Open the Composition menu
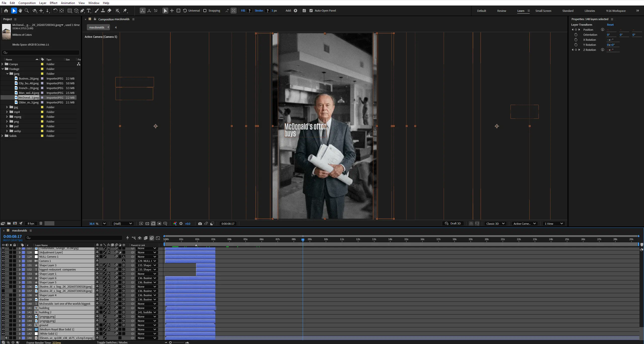This screenshot has width=644, height=344. pyautogui.click(x=27, y=3)
